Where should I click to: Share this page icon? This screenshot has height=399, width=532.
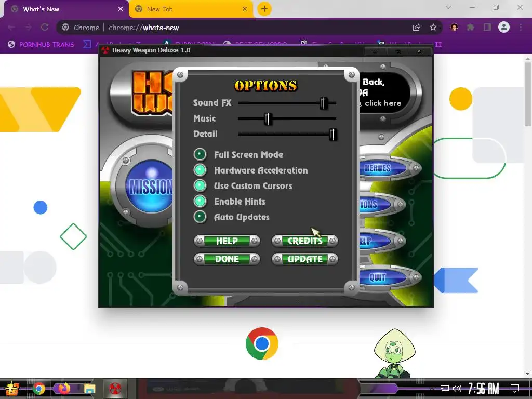pyautogui.click(x=417, y=28)
